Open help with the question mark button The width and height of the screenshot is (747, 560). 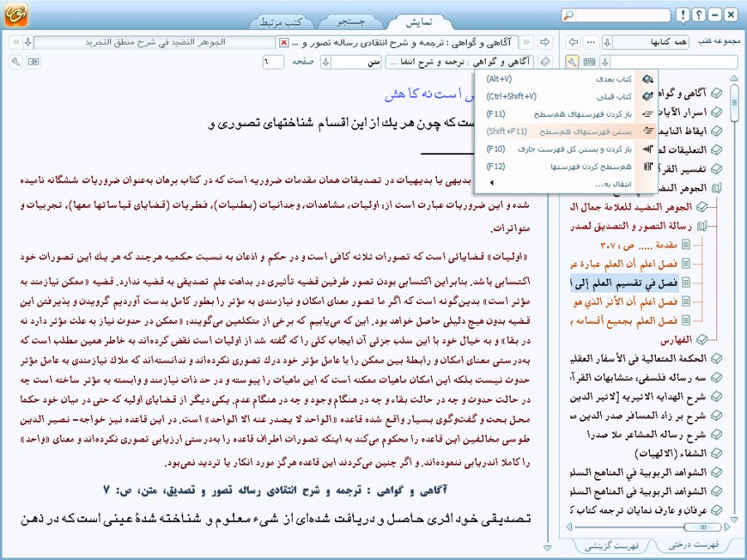pos(698,15)
